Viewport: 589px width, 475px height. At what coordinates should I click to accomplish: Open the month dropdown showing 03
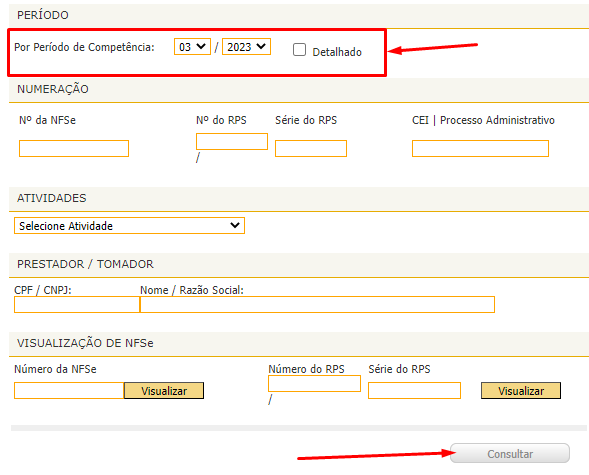[192, 47]
